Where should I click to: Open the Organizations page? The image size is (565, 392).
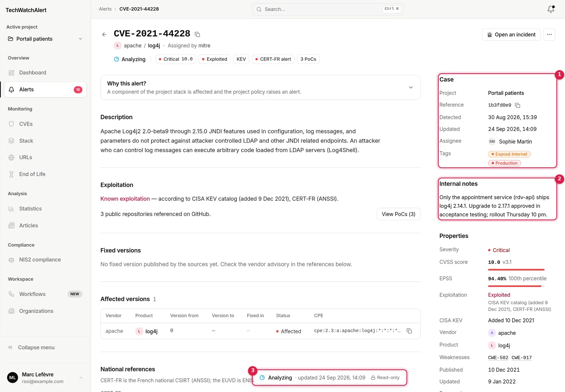45,311
